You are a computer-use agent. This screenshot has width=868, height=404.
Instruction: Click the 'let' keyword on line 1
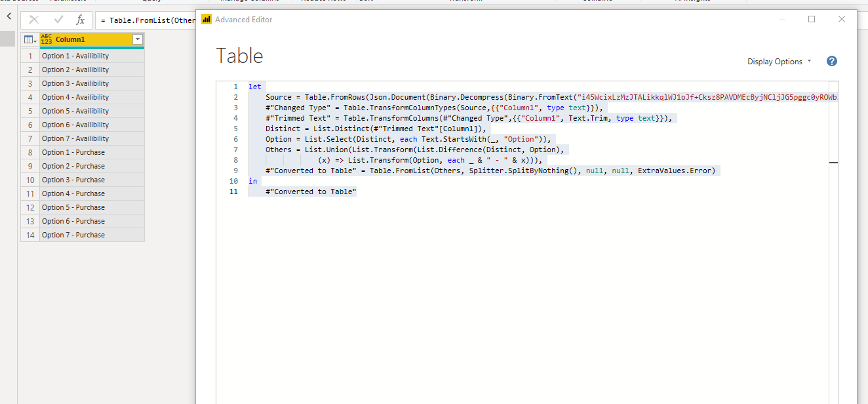click(254, 87)
